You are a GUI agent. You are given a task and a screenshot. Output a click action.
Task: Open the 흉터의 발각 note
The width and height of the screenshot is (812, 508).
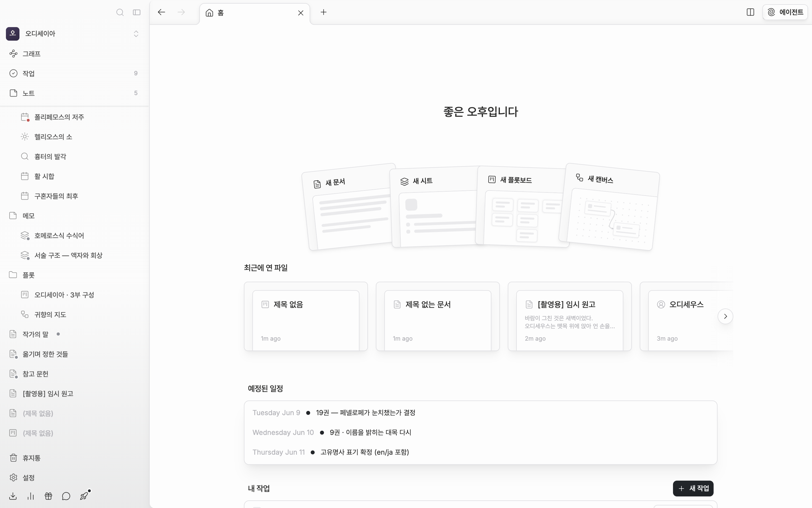pos(74,157)
